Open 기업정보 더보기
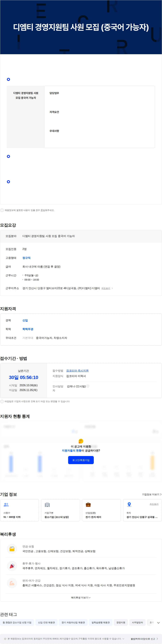Viewport: 162px width, 644px height. pyautogui.click(x=152, y=494)
